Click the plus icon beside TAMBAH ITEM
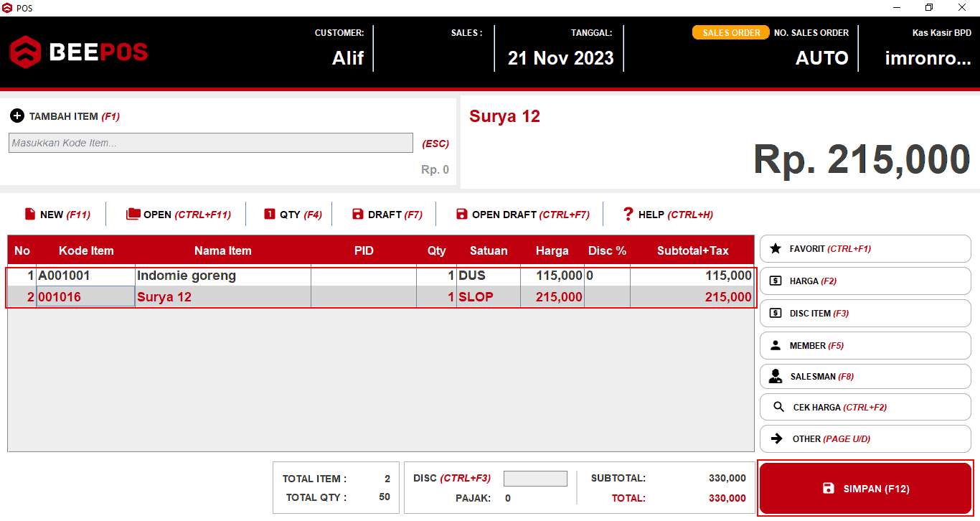 (17, 116)
